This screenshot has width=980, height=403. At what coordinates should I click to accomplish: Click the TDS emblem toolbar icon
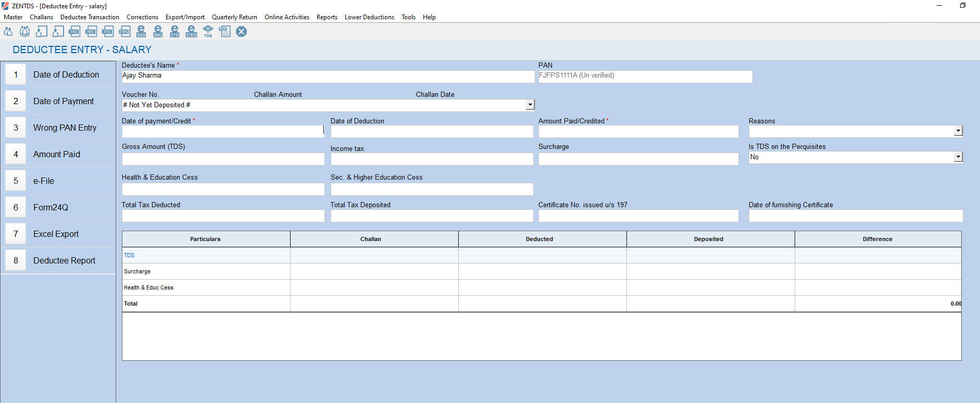coord(208,32)
